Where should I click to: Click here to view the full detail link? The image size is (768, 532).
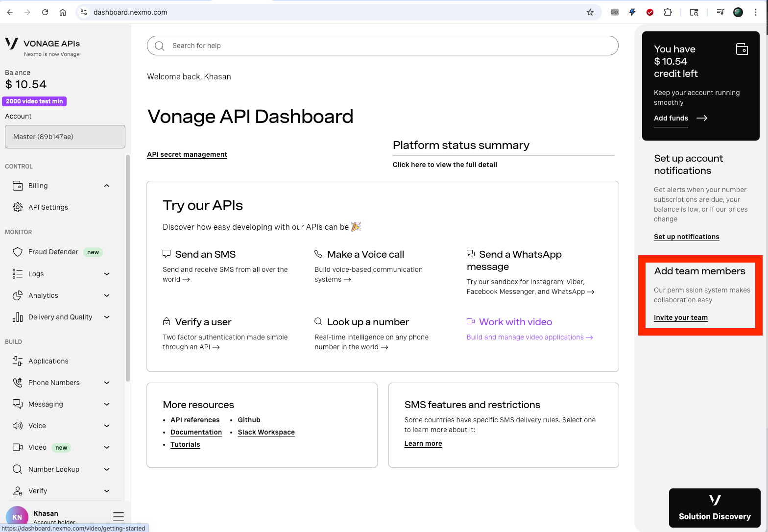point(445,165)
